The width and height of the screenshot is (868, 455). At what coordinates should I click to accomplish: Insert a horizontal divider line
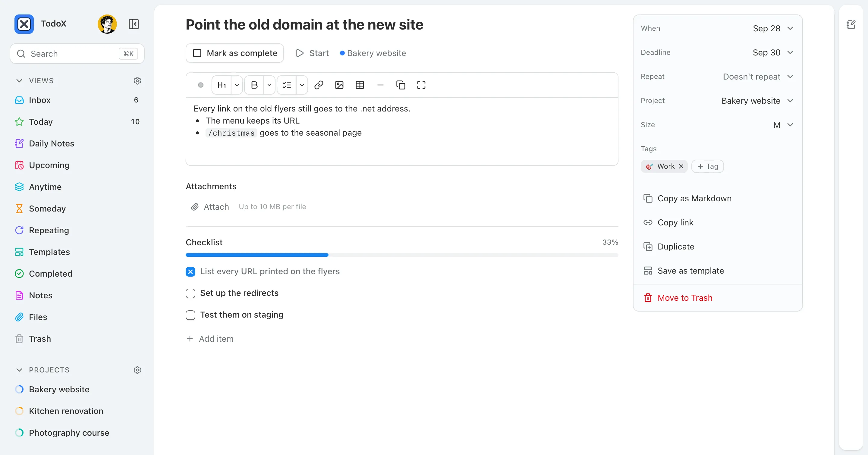click(380, 85)
